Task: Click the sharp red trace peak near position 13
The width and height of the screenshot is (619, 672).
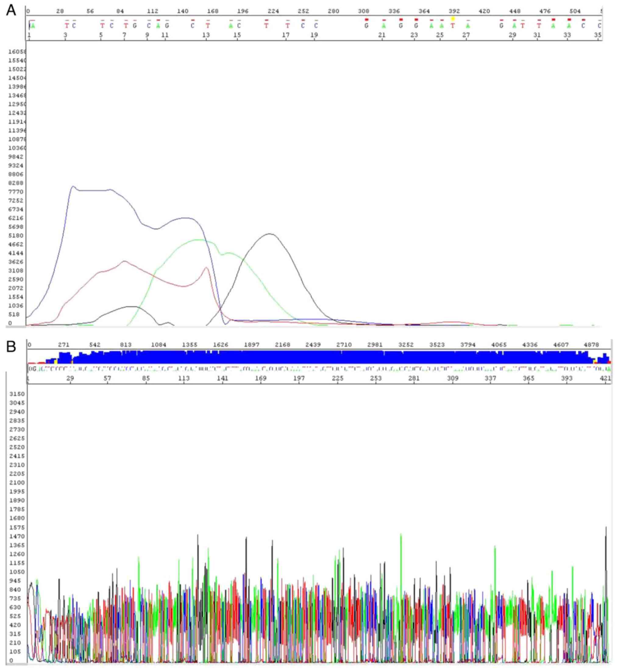Action: (206, 267)
